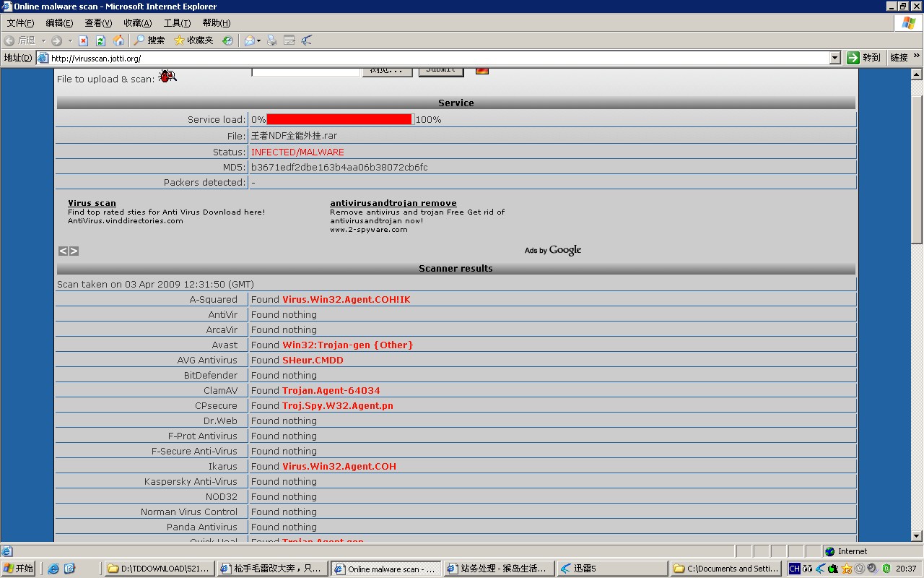Click the page icon in the address bar
The image size is (924, 578).
pos(43,58)
